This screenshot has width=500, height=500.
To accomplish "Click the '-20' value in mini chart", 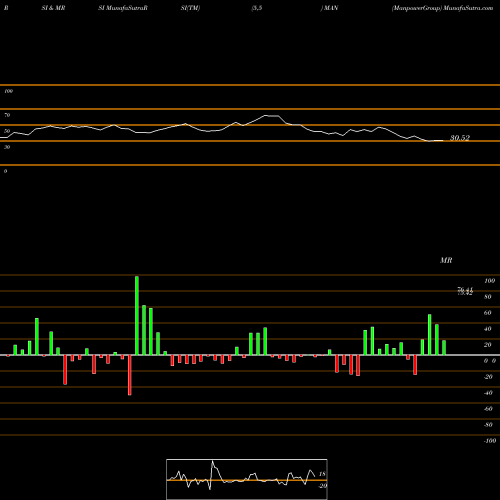I will (x=322, y=486).
